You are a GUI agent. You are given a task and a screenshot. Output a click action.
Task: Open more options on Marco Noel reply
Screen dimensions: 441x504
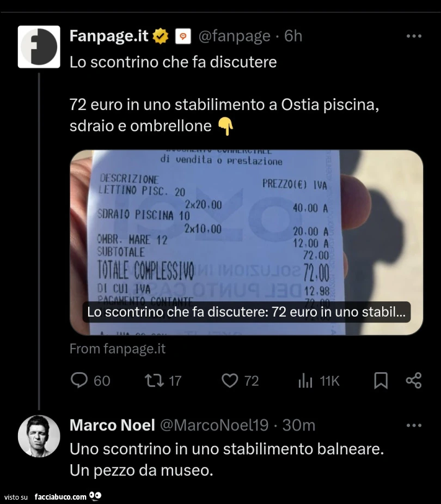[x=414, y=425]
